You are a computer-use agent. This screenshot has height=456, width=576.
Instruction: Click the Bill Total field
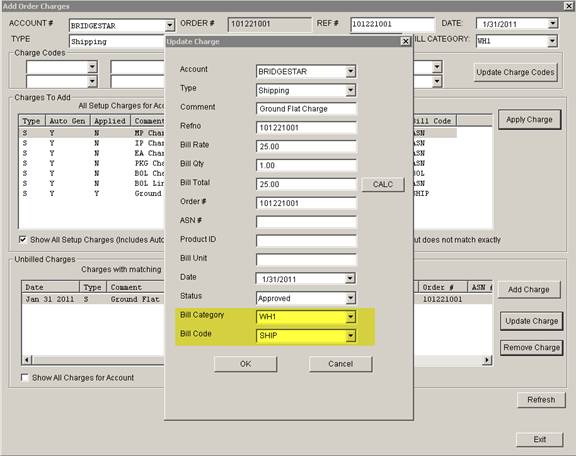tap(306, 184)
